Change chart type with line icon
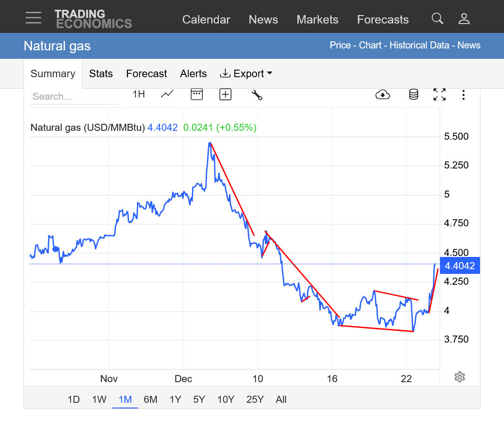 click(167, 94)
